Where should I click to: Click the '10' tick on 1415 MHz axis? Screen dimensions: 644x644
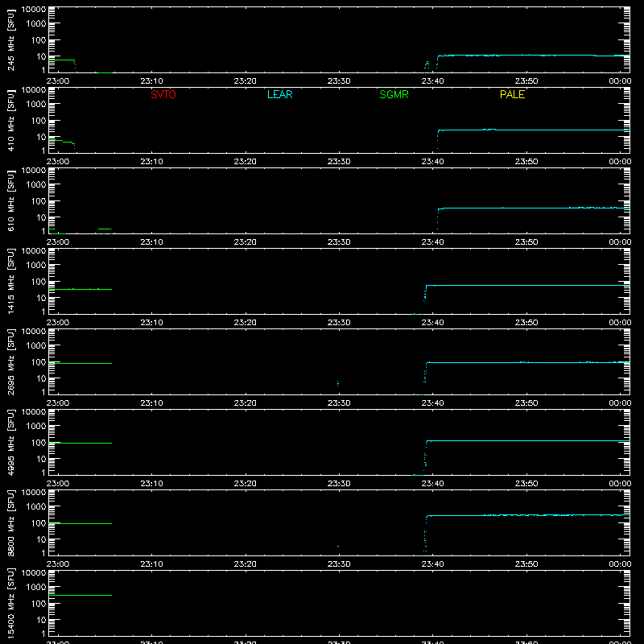point(41,298)
